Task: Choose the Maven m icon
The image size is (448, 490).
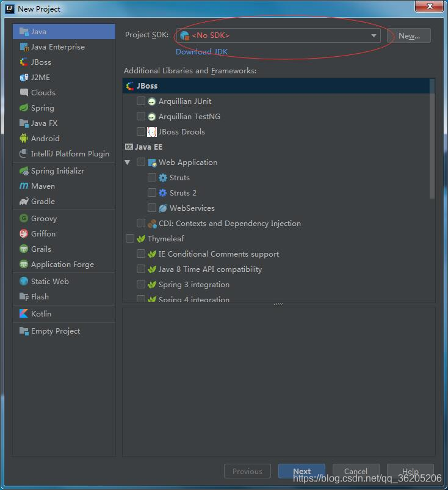Action: click(24, 186)
